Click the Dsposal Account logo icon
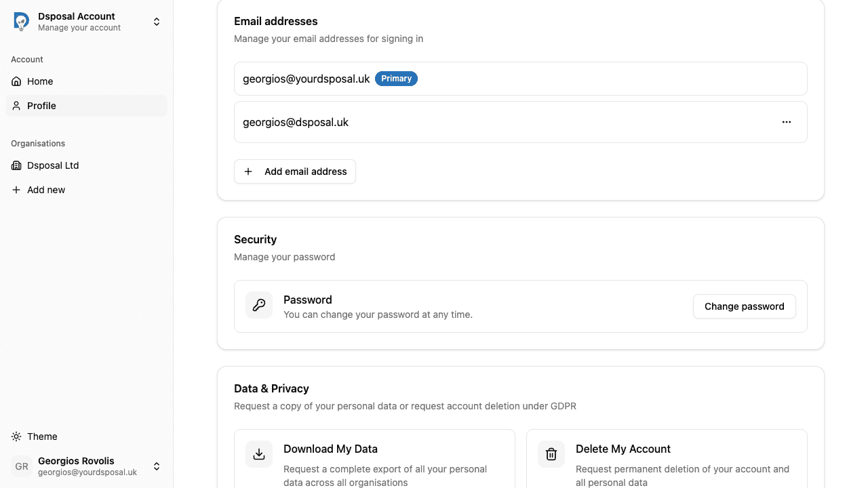 point(21,21)
